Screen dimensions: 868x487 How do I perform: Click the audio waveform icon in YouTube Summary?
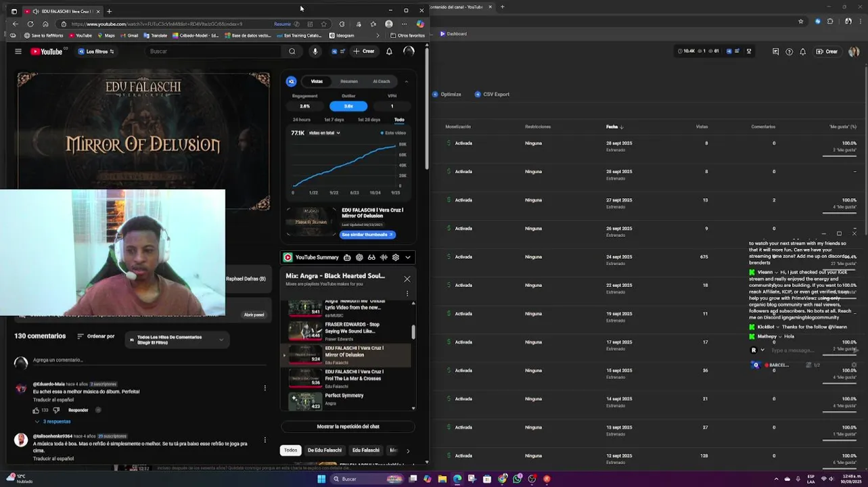coord(384,257)
